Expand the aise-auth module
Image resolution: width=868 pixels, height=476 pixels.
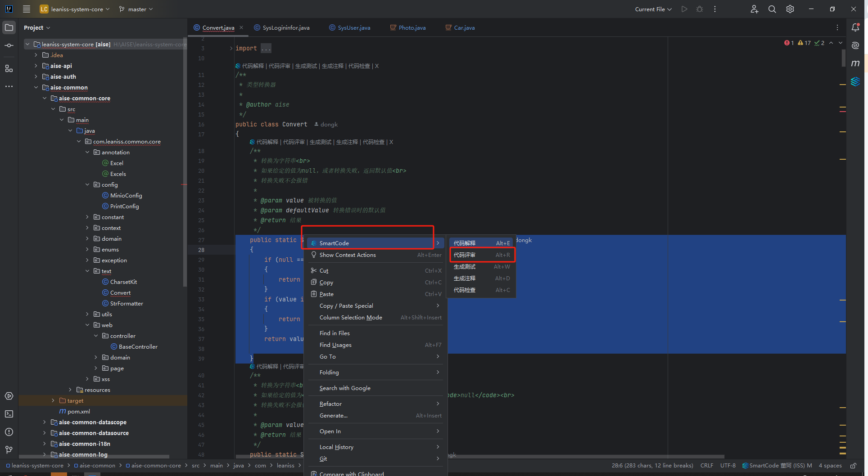[36, 76]
